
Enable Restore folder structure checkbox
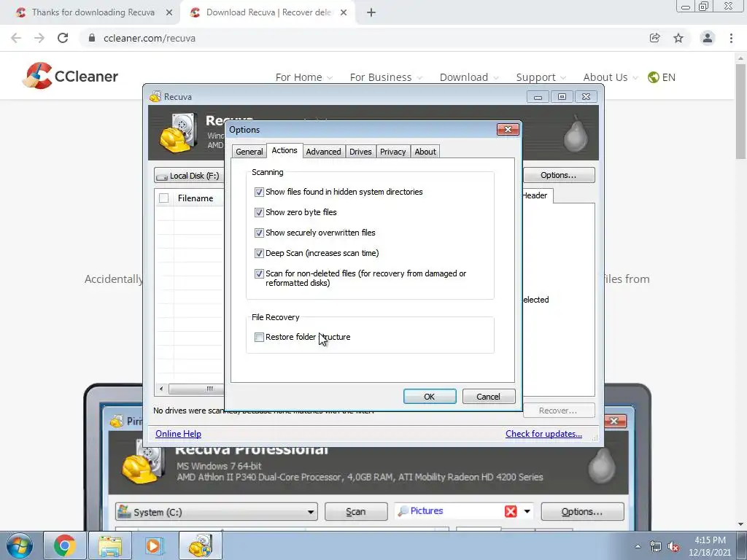259,337
